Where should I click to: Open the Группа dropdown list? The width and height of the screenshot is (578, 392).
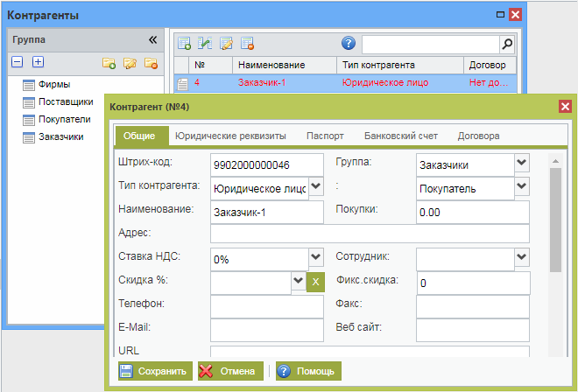click(521, 163)
